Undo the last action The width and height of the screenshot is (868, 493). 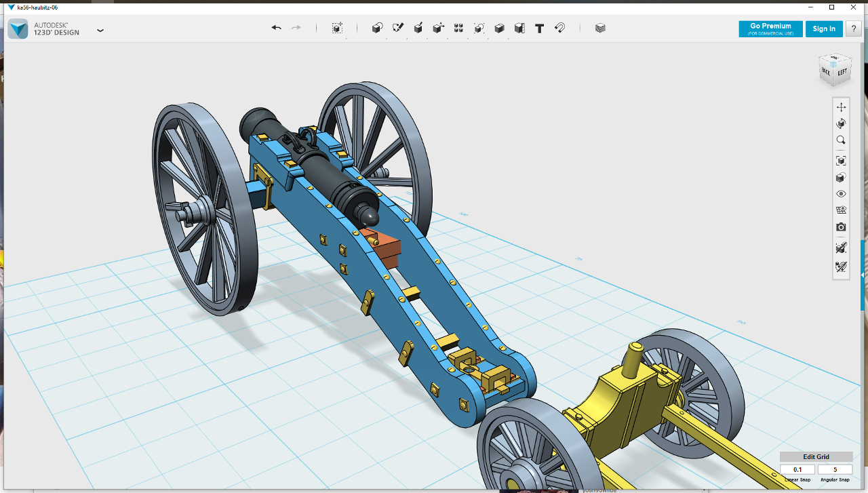[x=276, y=28]
